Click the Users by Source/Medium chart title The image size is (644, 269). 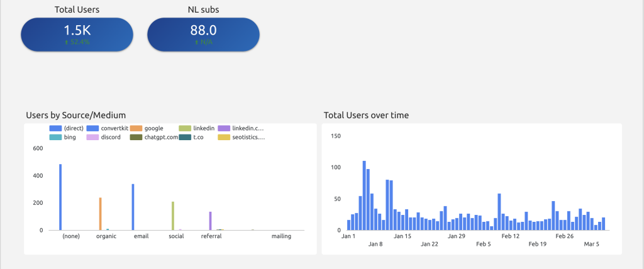tap(76, 115)
